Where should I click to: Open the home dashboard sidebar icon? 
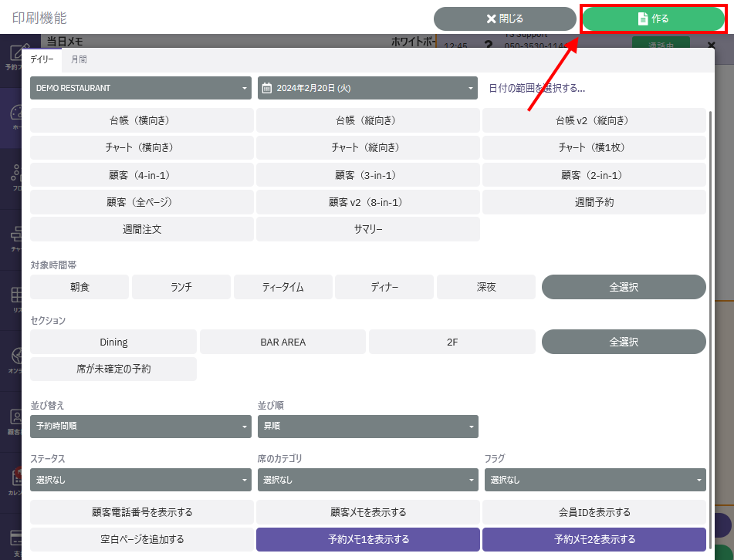pyautogui.click(x=15, y=116)
